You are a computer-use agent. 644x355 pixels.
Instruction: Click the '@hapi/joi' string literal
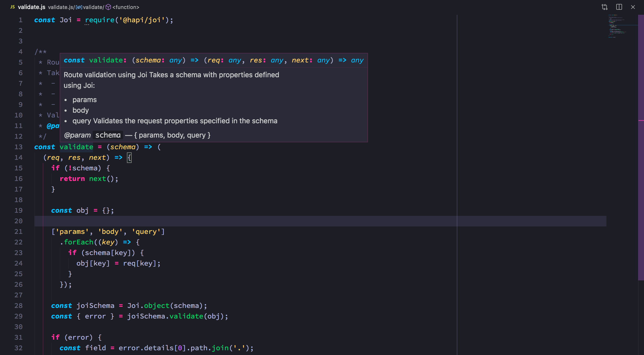(142, 20)
